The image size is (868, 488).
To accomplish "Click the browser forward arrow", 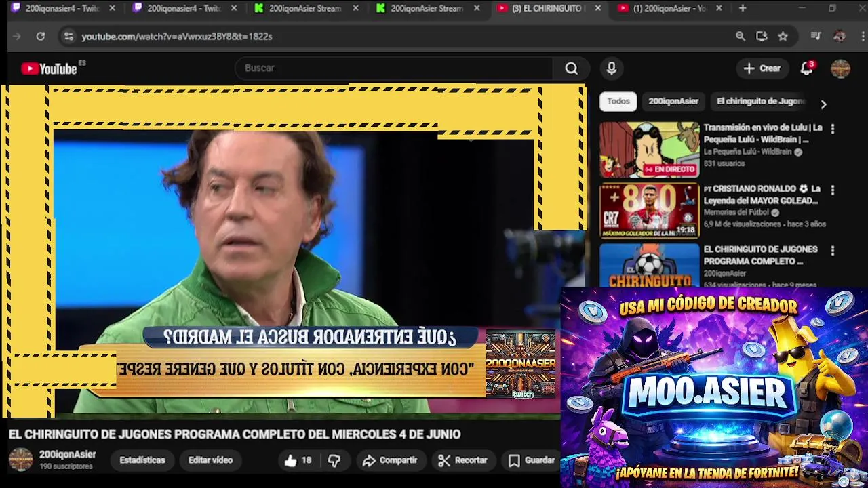I will [x=17, y=37].
